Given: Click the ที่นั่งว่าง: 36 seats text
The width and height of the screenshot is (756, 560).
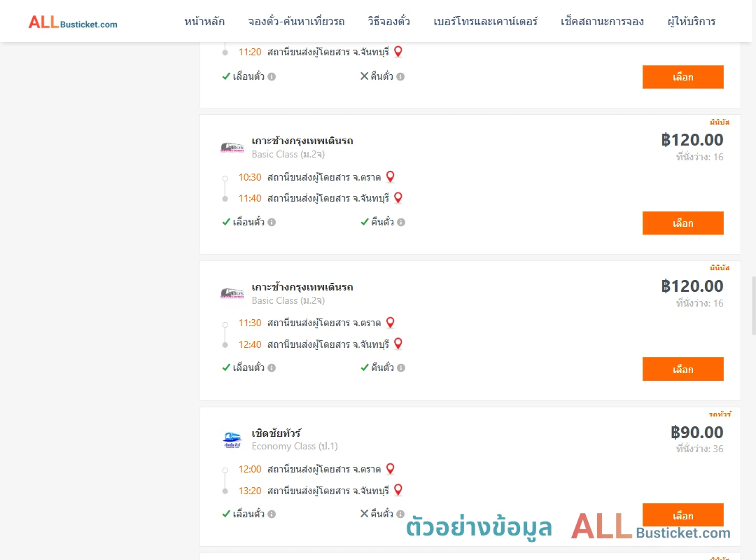Looking at the screenshot, I should pos(699,449).
